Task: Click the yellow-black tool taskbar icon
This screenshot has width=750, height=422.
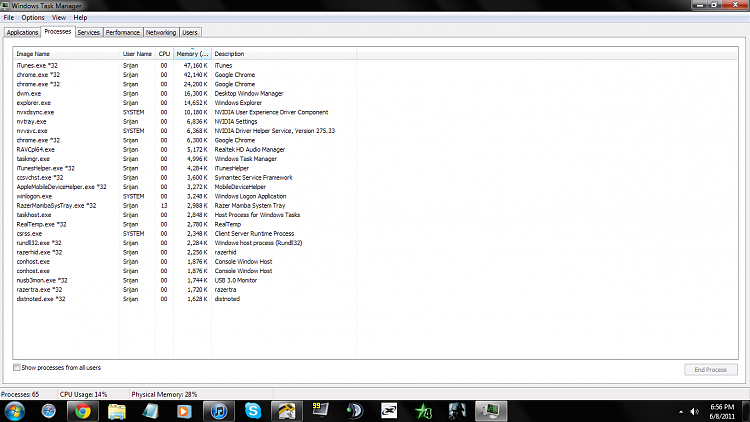Action: (287, 411)
